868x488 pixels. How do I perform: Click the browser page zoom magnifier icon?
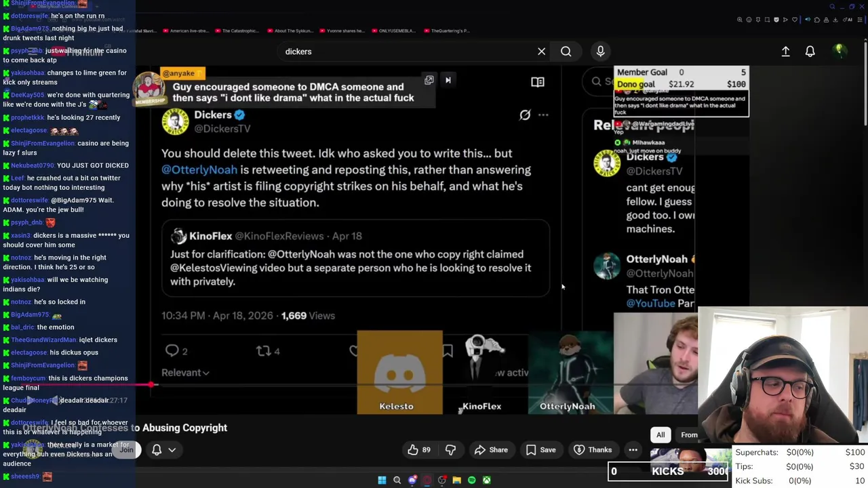740,20
